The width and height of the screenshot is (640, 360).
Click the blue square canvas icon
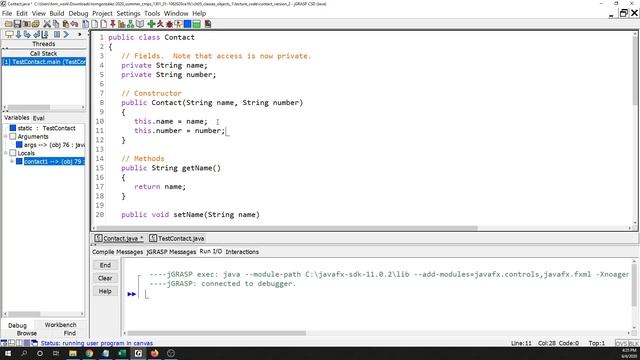click(187, 24)
